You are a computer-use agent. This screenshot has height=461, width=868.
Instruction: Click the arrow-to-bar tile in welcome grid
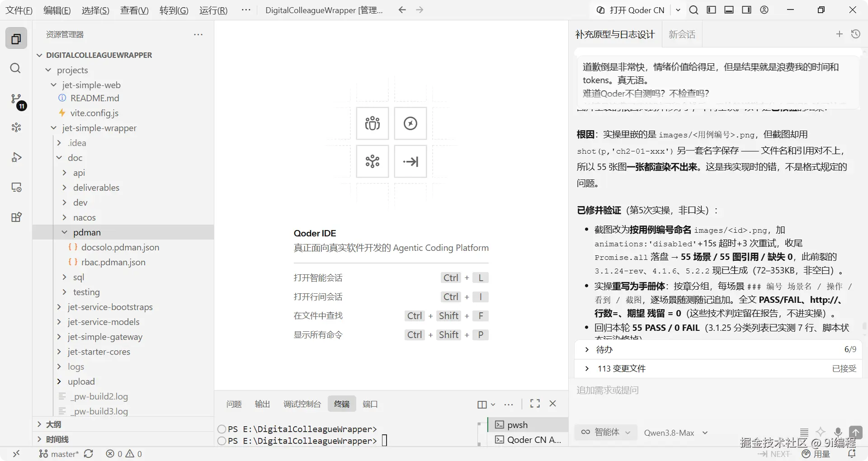tap(410, 161)
